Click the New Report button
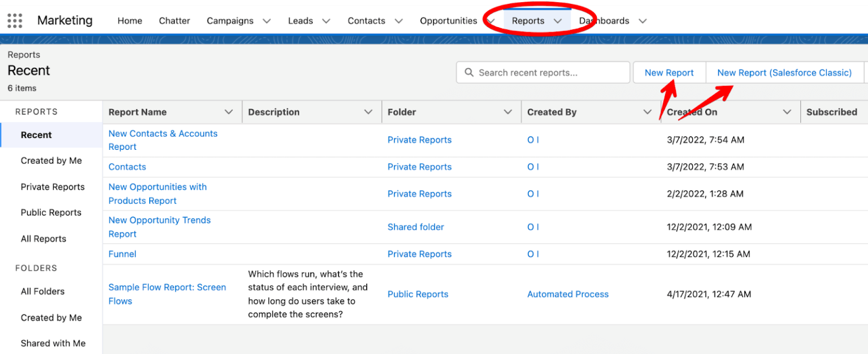The width and height of the screenshot is (868, 354). pos(669,72)
